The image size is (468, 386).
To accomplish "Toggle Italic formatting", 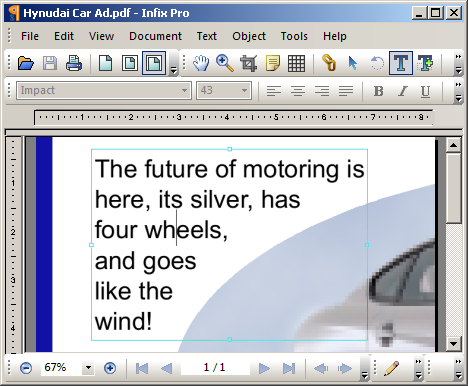I will (x=403, y=91).
